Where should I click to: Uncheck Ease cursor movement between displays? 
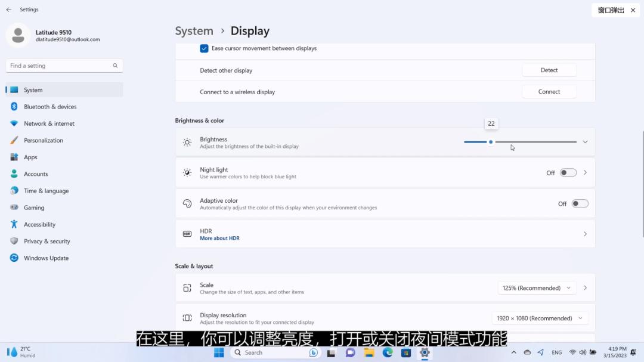pyautogui.click(x=205, y=48)
